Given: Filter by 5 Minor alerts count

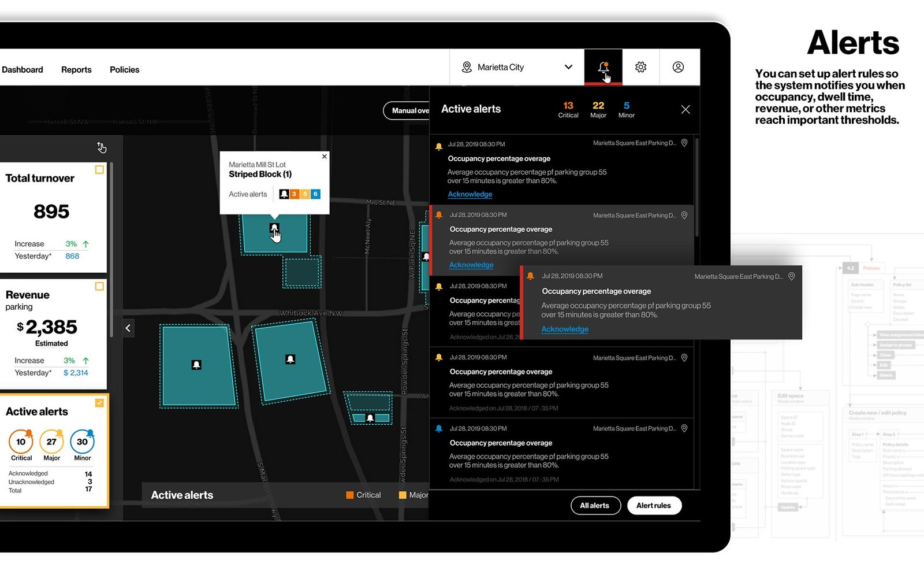Looking at the screenshot, I should click(627, 109).
